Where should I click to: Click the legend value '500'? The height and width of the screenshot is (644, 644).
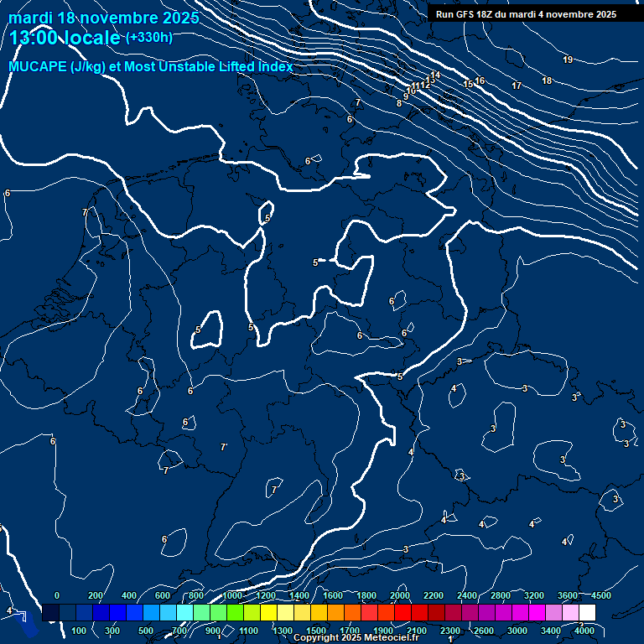click(146, 631)
